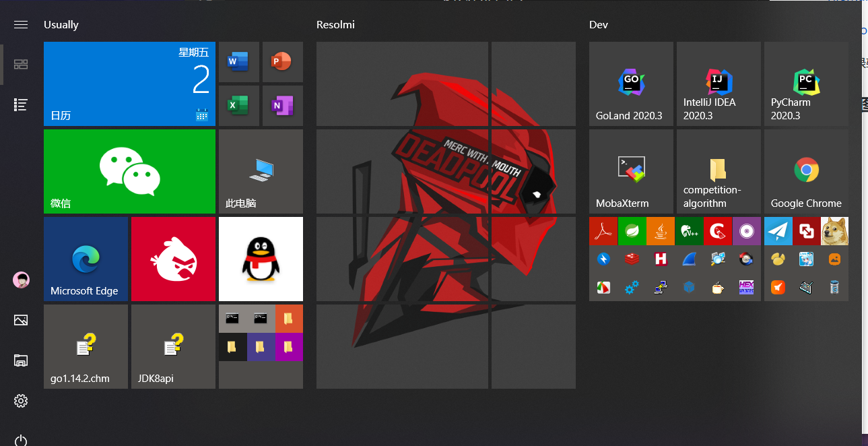
Task: Open MobaXterm terminal tile
Action: click(x=631, y=171)
